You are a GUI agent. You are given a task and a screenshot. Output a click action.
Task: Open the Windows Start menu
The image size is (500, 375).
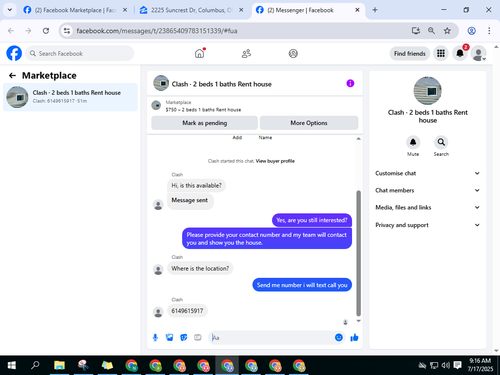pos(11,365)
